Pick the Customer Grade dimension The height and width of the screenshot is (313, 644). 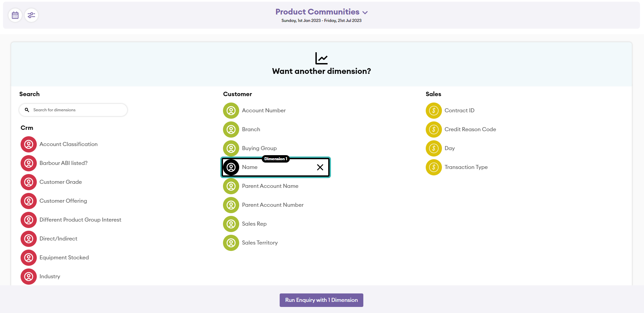click(x=60, y=182)
